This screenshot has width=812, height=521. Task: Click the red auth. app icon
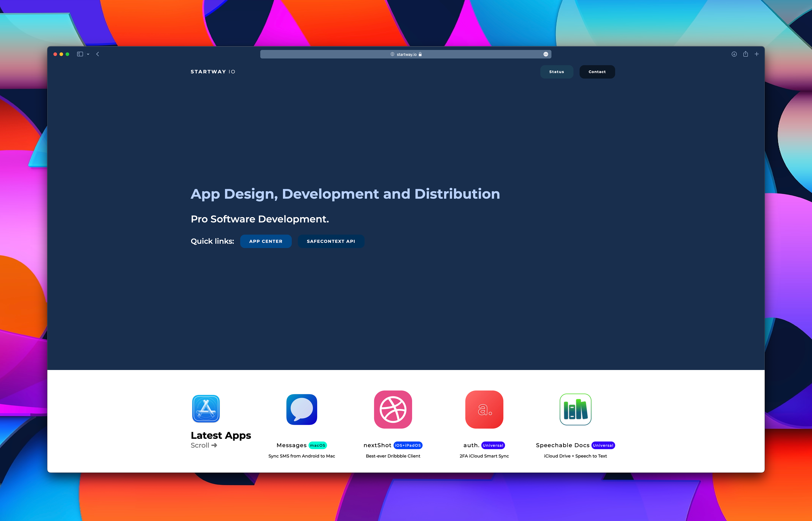484,409
